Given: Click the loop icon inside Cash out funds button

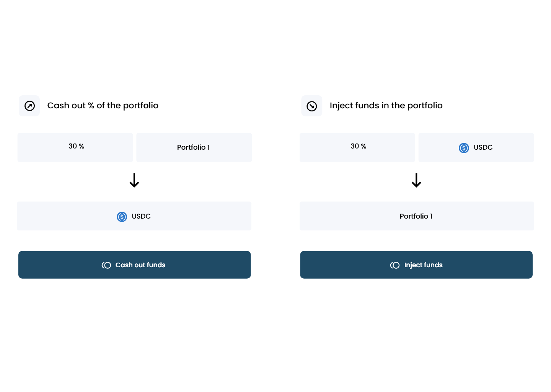Looking at the screenshot, I should pos(106,265).
